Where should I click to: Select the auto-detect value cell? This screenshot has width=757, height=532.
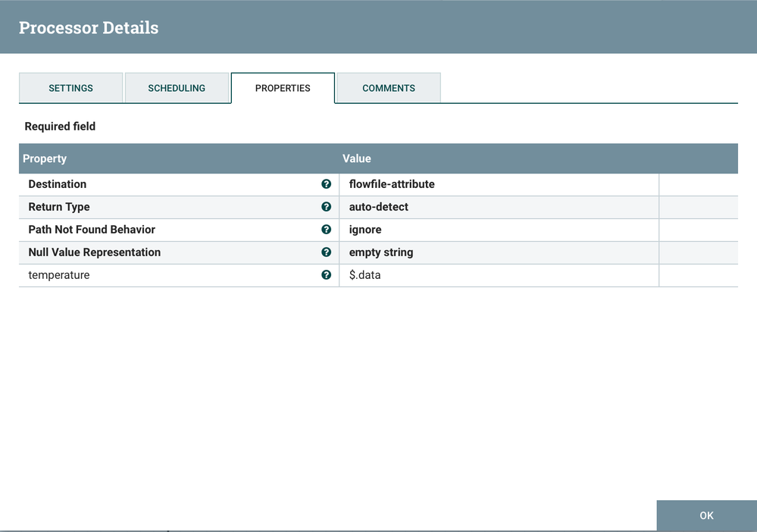(499, 207)
